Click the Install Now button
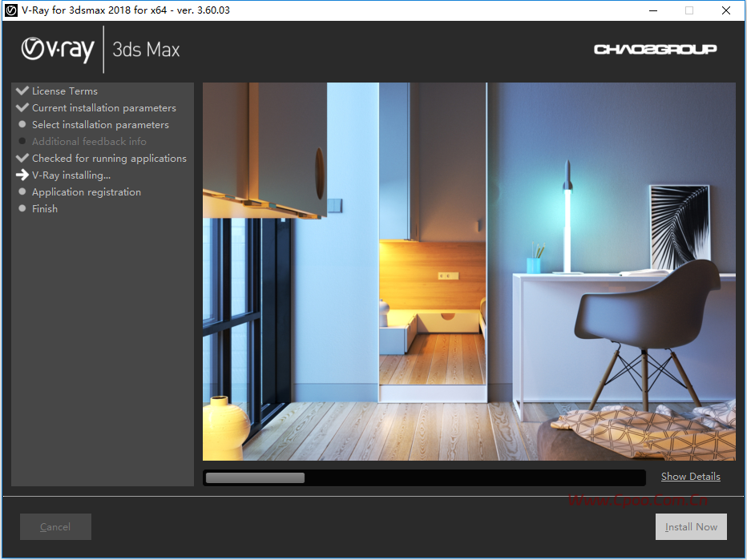Image resolution: width=747 pixels, height=560 pixels. coord(691,526)
